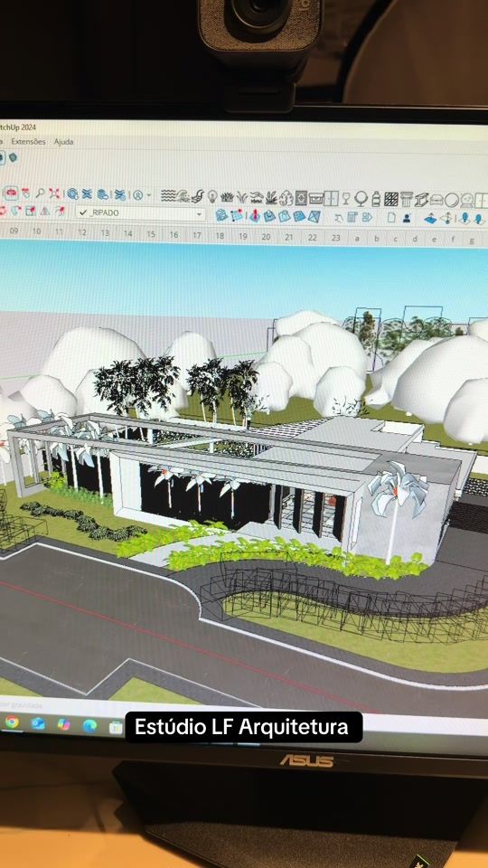Switch to scene tab 15
The image size is (488, 868).
(151, 234)
